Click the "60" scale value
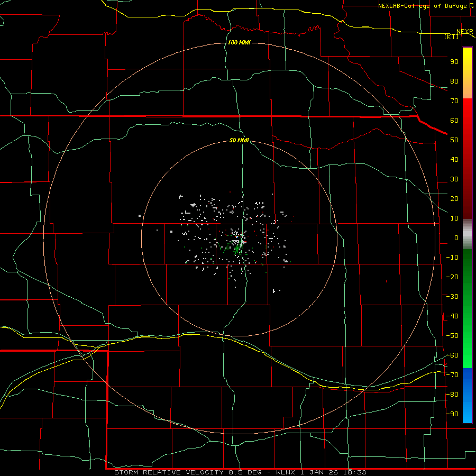The width and height of the screenshot is (476, 476). 454,120
